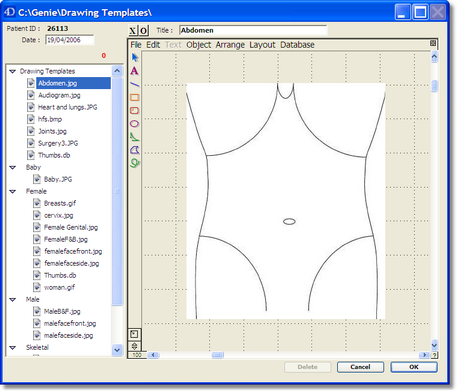Click the Date field 19/04/2006
Viewport: 457px width, 392px height.
(69, 40)
